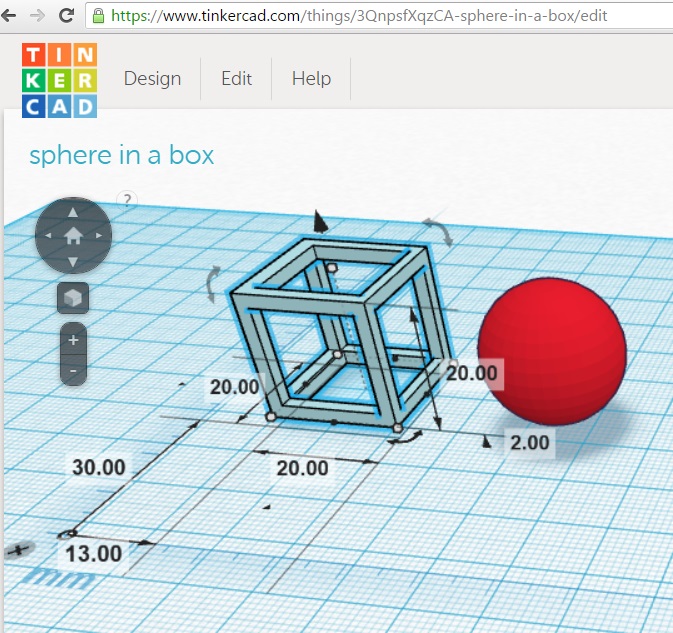Open the Edit menu
This screenshot has width=673, height=633.
click(236, 79)
